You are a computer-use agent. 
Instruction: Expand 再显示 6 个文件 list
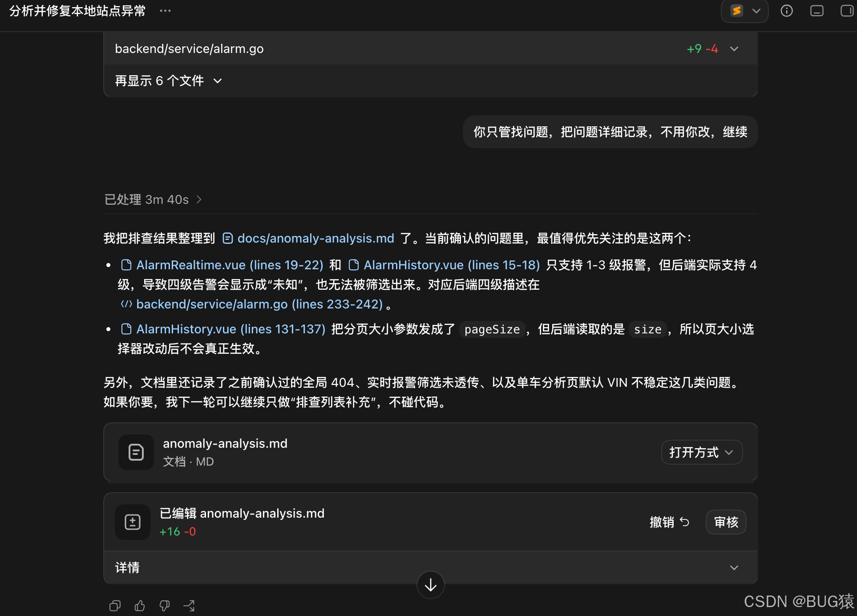(x=168, y=81)
